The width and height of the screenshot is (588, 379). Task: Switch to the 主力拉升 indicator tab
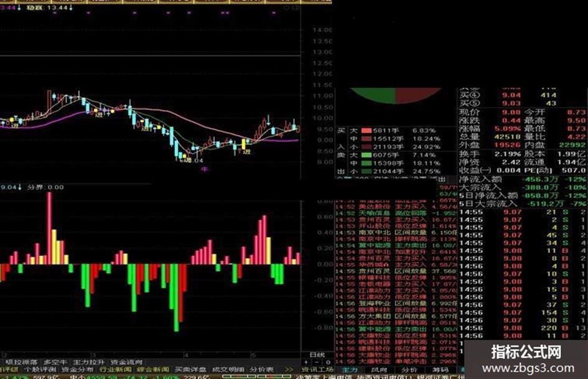click(x=88, y=362)
